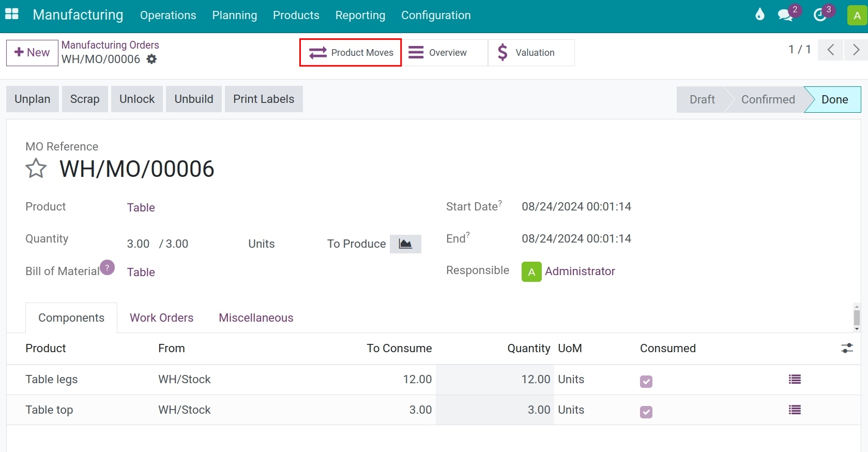868x452 pixels.
Task: Open the Configuration menu
Action: tap(436, 16)
